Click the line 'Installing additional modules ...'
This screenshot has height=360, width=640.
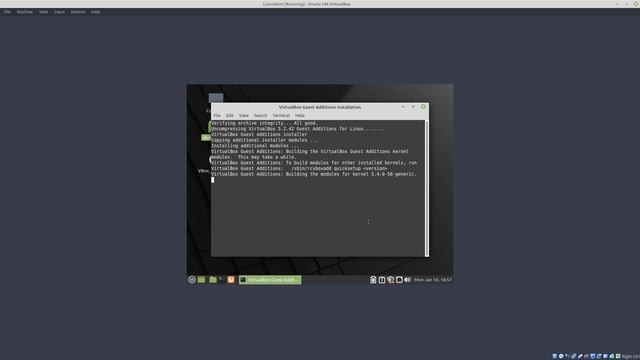pos(255,146)
